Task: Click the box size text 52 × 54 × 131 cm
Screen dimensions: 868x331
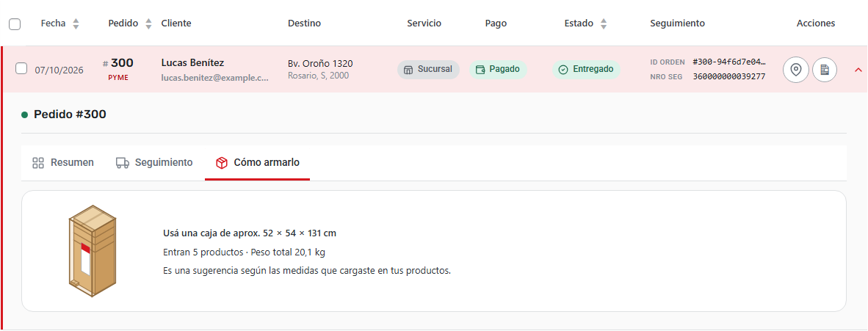Action: click(300, 233)
